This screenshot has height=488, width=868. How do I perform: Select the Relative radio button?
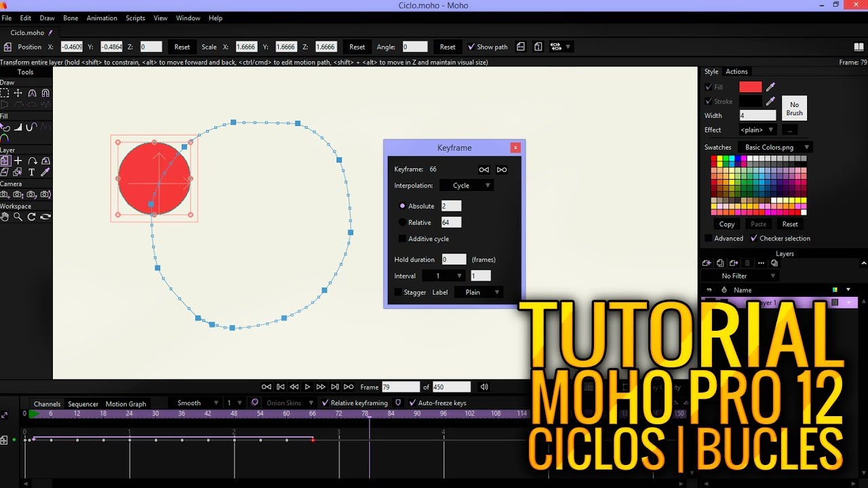click(x=402, y=222)
